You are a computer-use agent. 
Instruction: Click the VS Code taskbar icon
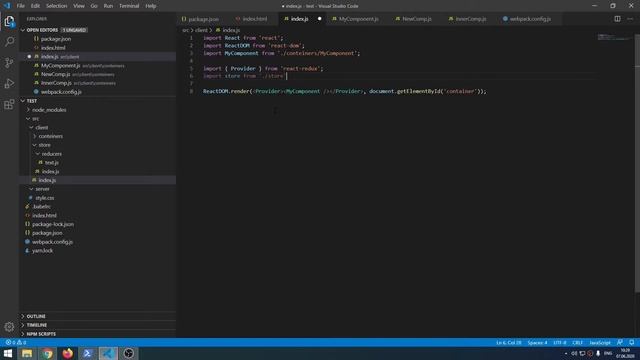(x=108, y=353)
